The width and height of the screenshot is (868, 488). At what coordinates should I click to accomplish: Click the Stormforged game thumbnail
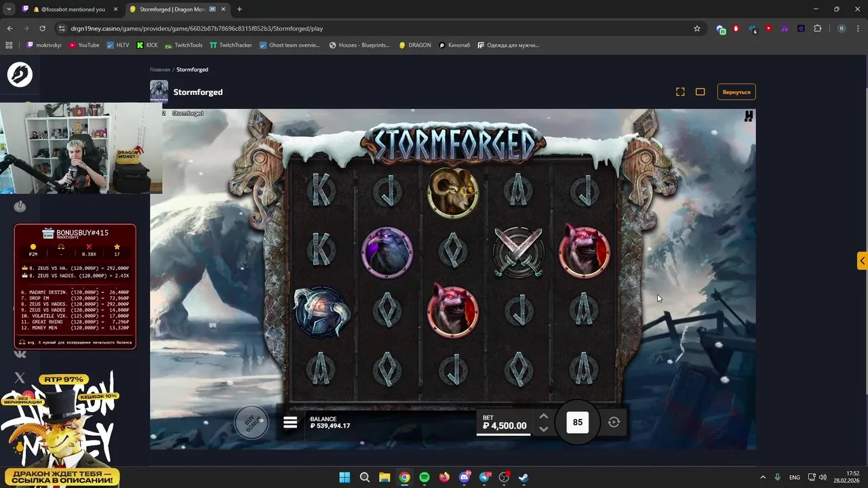(159, 91)
